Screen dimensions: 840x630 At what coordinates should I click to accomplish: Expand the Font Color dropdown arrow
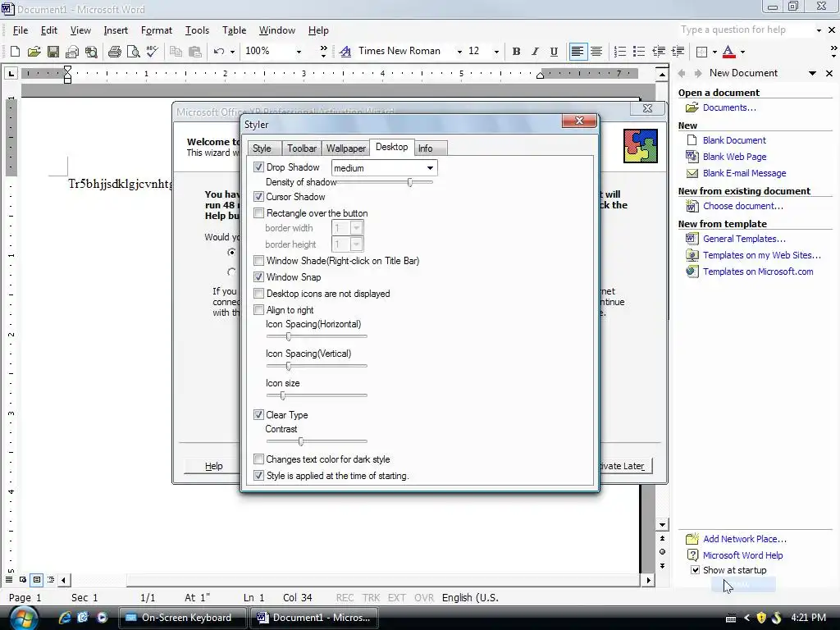[742, 52]
